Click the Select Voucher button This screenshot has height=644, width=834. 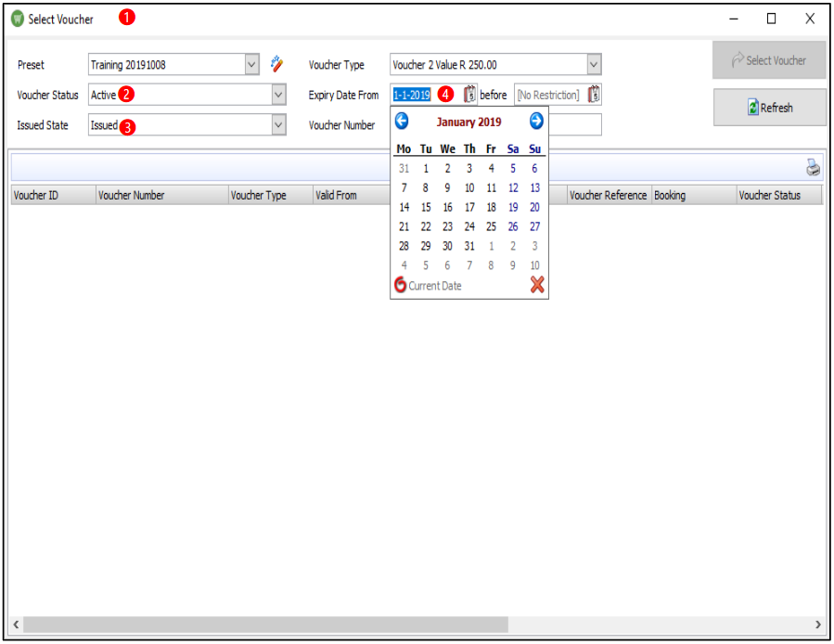pos(769,60)
